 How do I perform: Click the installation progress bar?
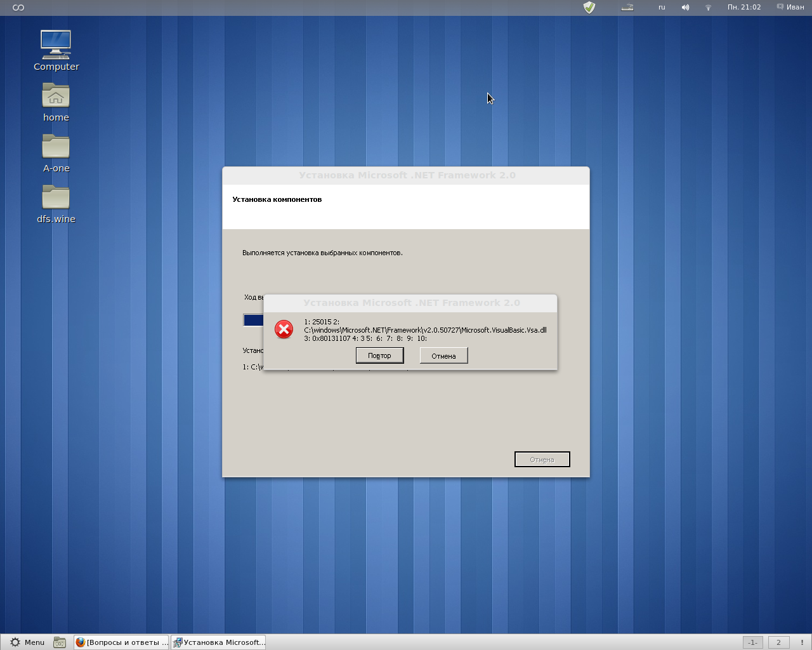coord(253,321)
